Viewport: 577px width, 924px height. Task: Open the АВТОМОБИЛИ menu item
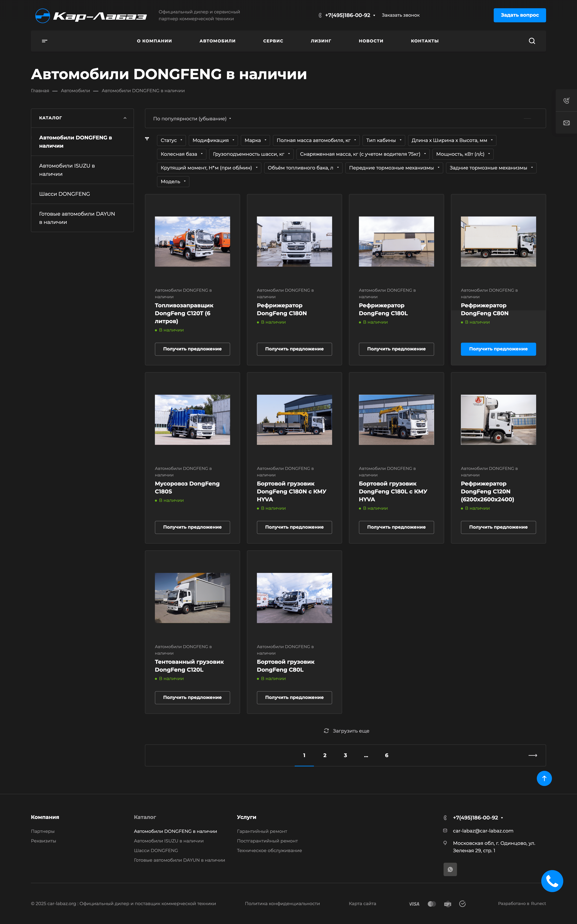(x=218, y=41)
